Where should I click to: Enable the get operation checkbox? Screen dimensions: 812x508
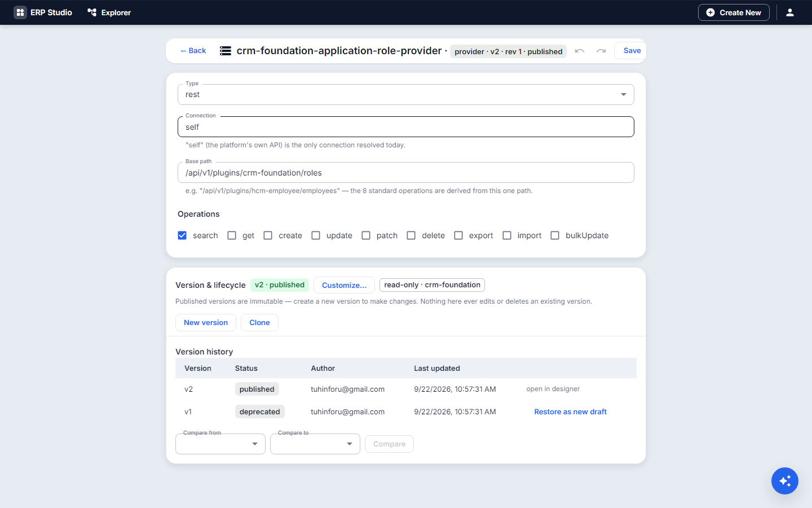[232, 235]
